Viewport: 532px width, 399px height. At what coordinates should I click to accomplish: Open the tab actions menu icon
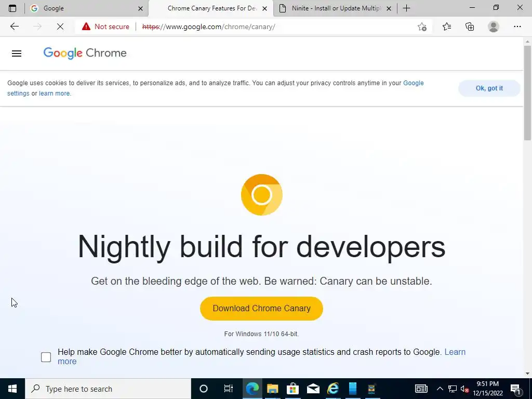point(12,8)
